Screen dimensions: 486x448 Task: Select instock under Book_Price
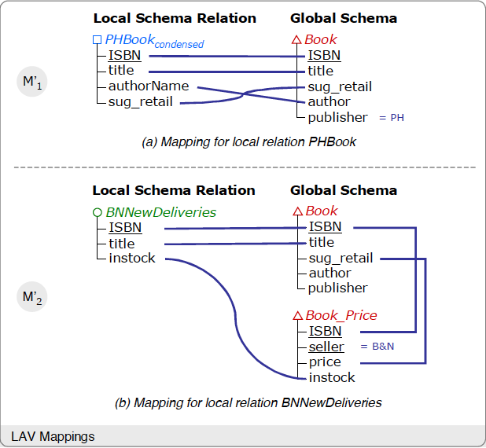332,378
